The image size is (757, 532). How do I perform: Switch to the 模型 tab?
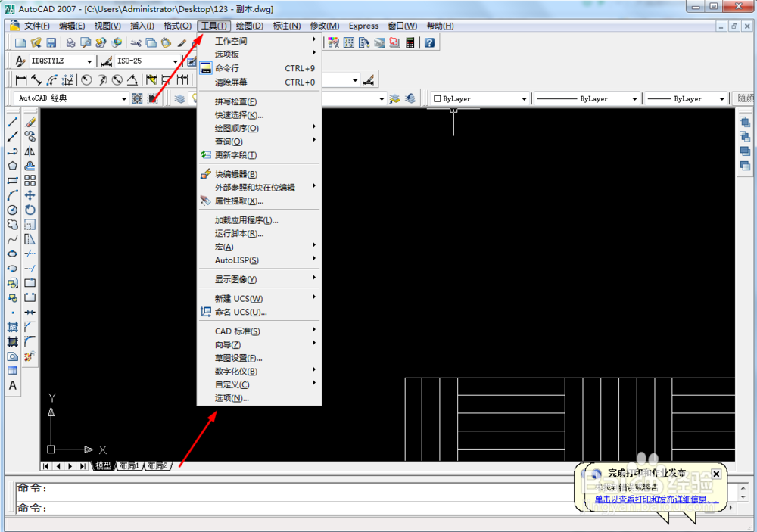(x=104, y=466)
